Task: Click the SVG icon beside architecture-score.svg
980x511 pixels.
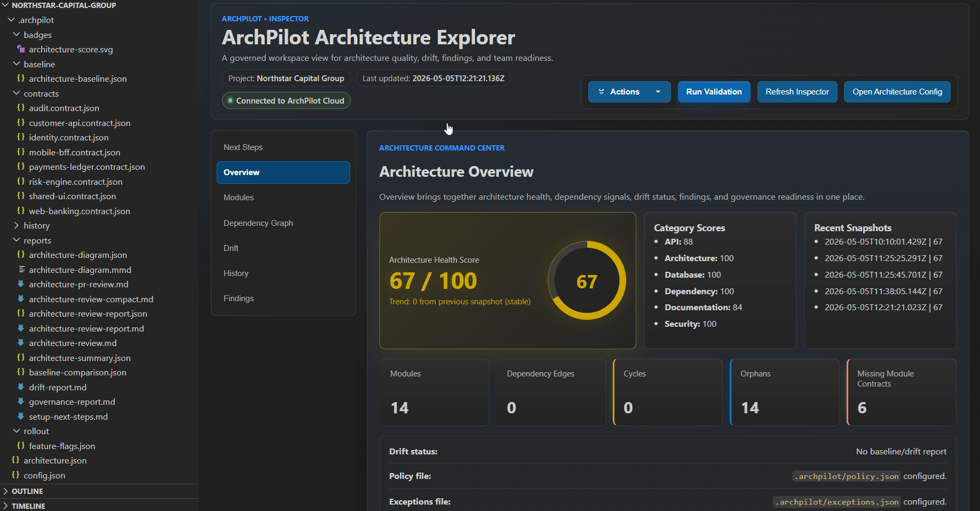Action: tap(21, 49)
